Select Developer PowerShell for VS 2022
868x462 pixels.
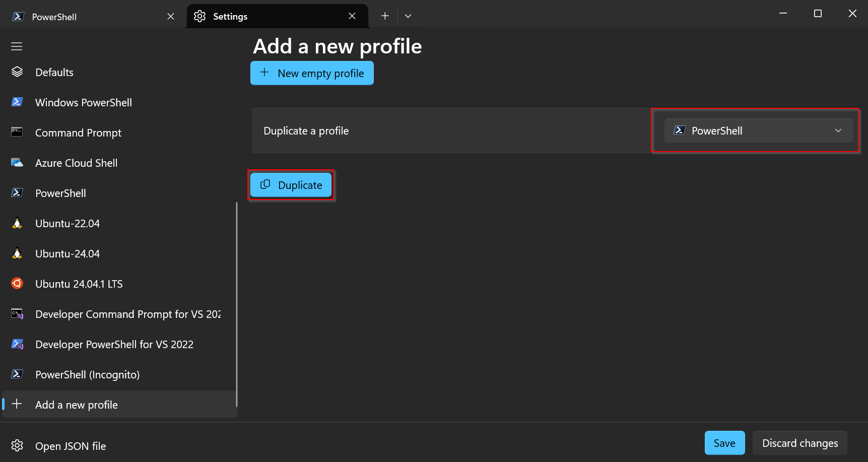(x=119, y=344)
